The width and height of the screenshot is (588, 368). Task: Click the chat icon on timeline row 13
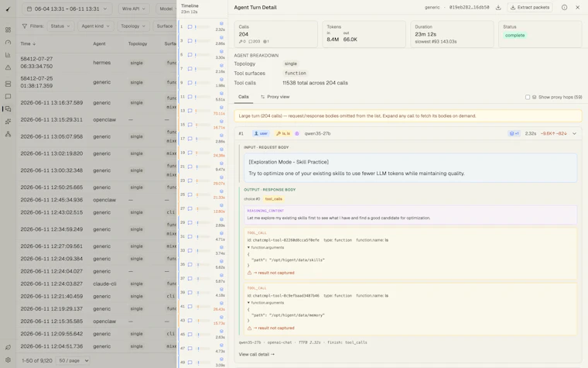[x=190, y=111]
